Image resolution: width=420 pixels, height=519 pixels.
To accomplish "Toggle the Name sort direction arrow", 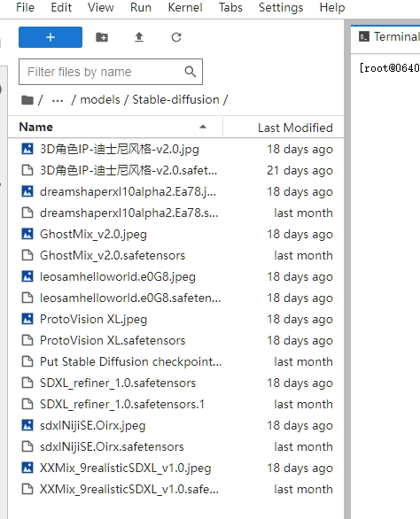I will point(203,127).
